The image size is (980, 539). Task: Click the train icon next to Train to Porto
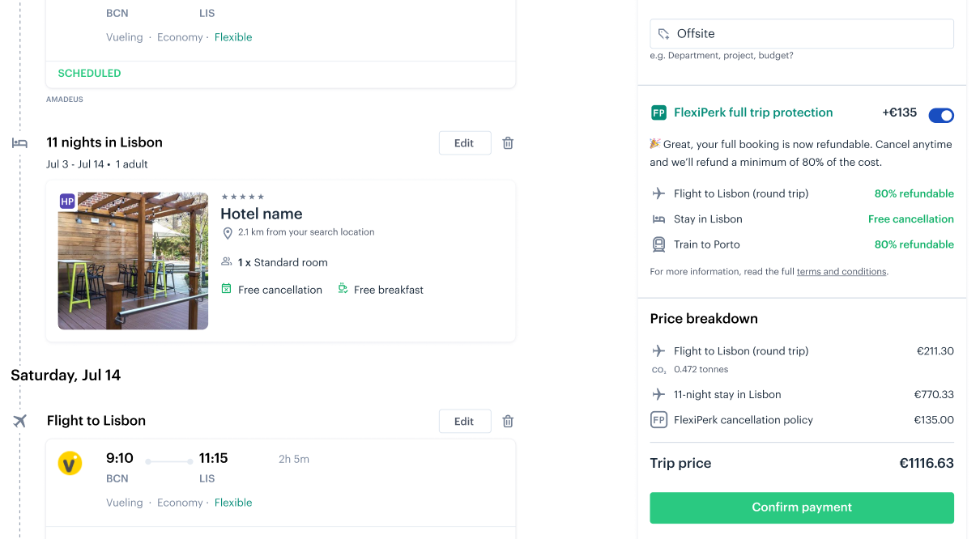pyautogui.click(x=658, y=244)
